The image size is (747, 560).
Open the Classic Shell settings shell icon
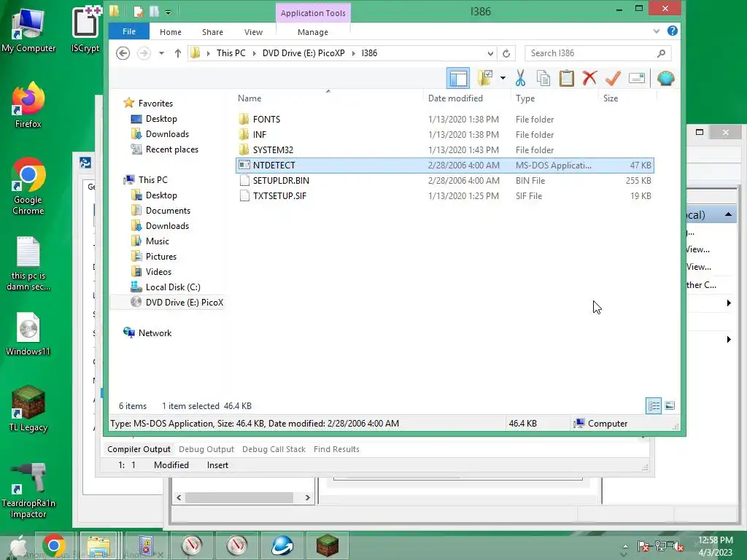tap(665, 78)
